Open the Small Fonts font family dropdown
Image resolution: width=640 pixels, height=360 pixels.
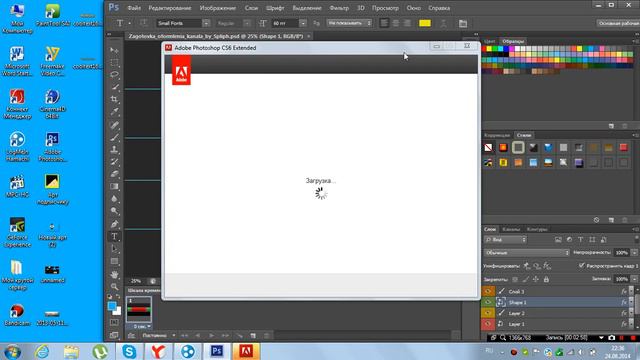pyautogui.click(x=206, y=23)
